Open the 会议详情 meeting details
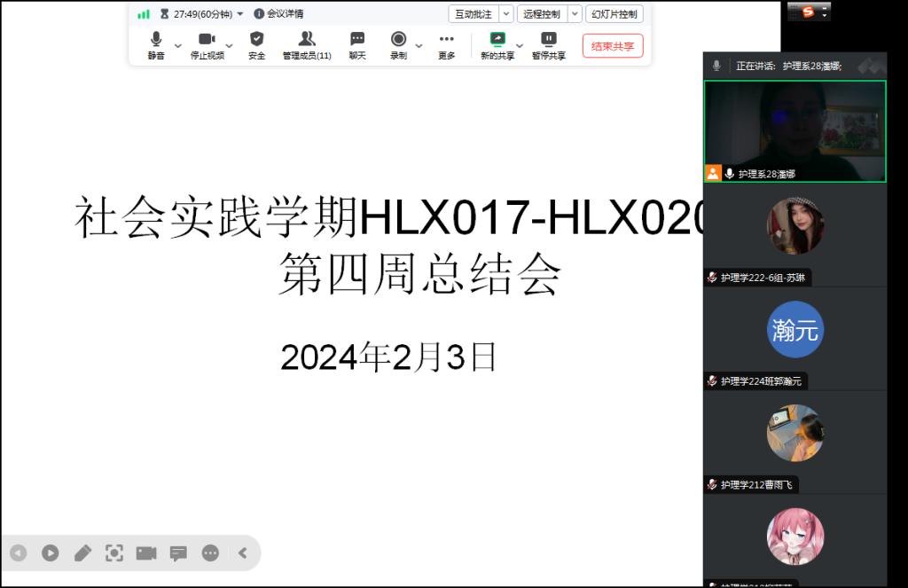908x588 pixels. coord(279,14)
